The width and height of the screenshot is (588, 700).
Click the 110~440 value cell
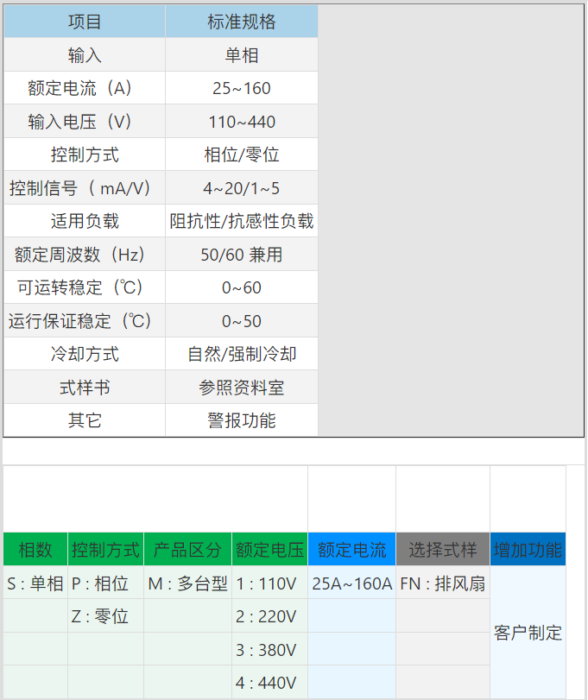pyautogui.click(x=242, y=122)
